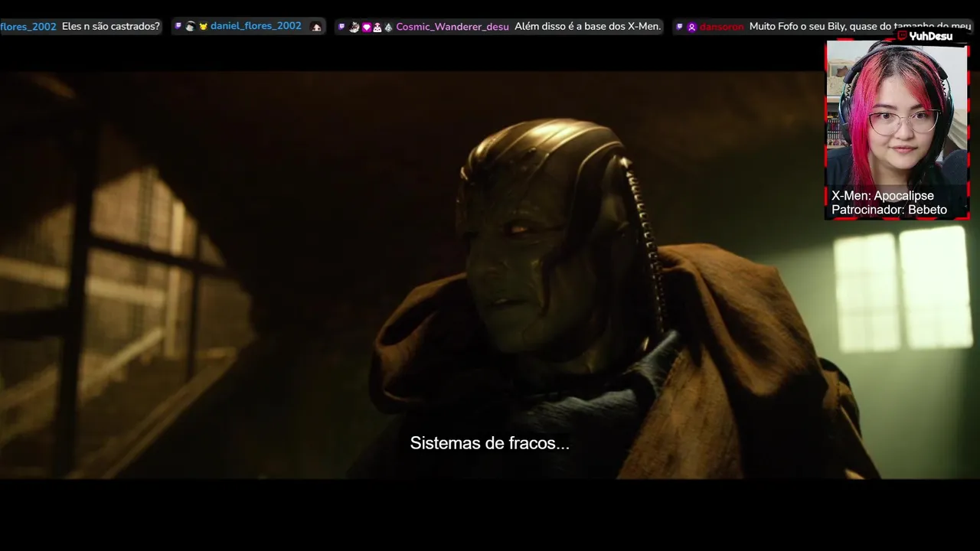Click purple user badge beside dansoron
The width and height of the screenshot is (980, 551).
pyautogui.click(x=691, y=27)
